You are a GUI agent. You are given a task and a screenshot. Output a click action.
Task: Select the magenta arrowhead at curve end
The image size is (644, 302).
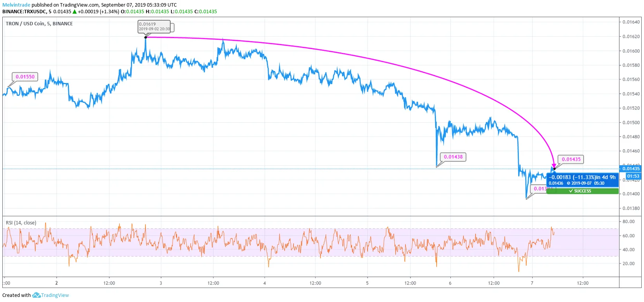click(554, 165)
